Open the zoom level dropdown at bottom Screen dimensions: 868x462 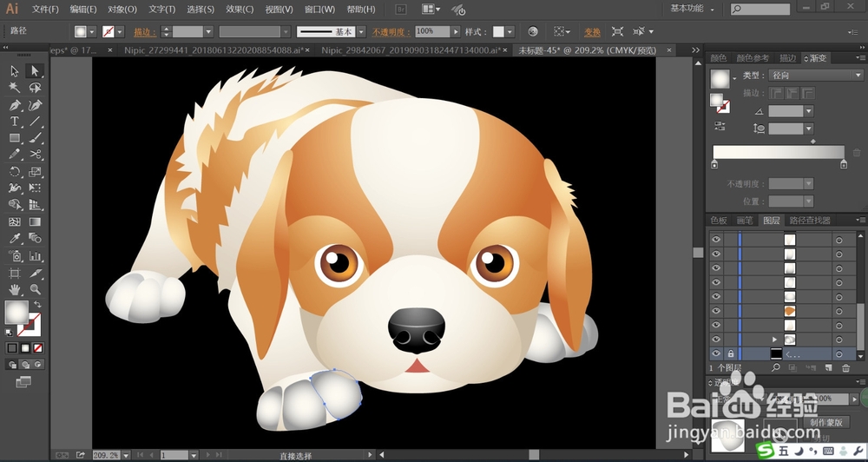126,455
